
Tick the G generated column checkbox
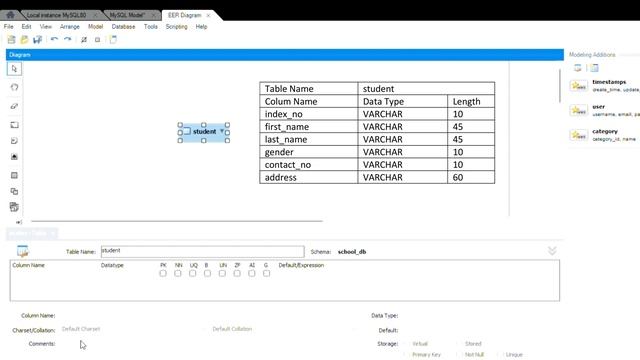click(x=266, y=273)
